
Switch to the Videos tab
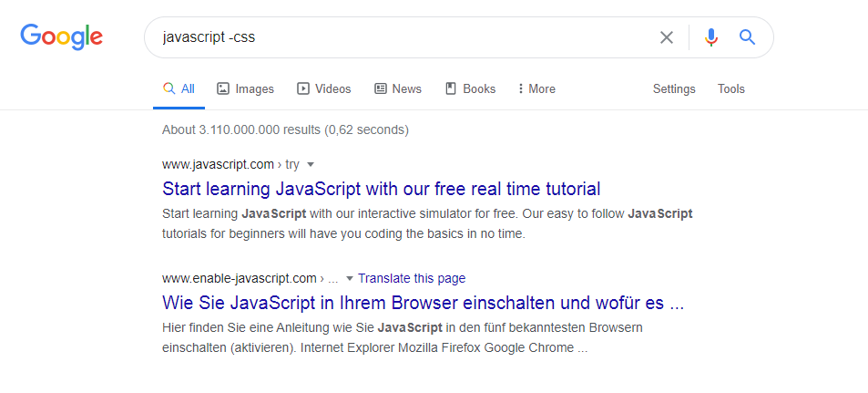pyautogui.click(x=324, y=88)
